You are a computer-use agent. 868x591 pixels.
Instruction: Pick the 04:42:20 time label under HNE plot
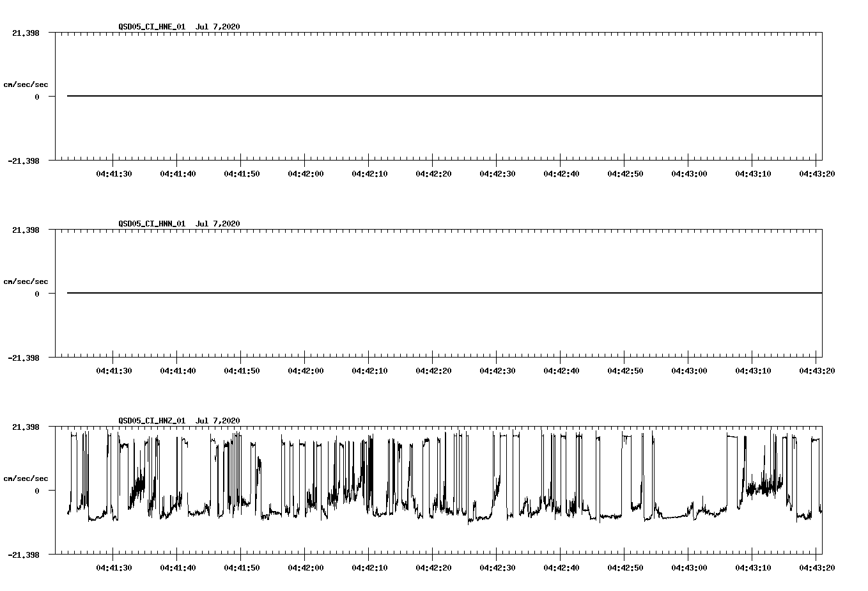pyautogui.click(x=433, y=173)
